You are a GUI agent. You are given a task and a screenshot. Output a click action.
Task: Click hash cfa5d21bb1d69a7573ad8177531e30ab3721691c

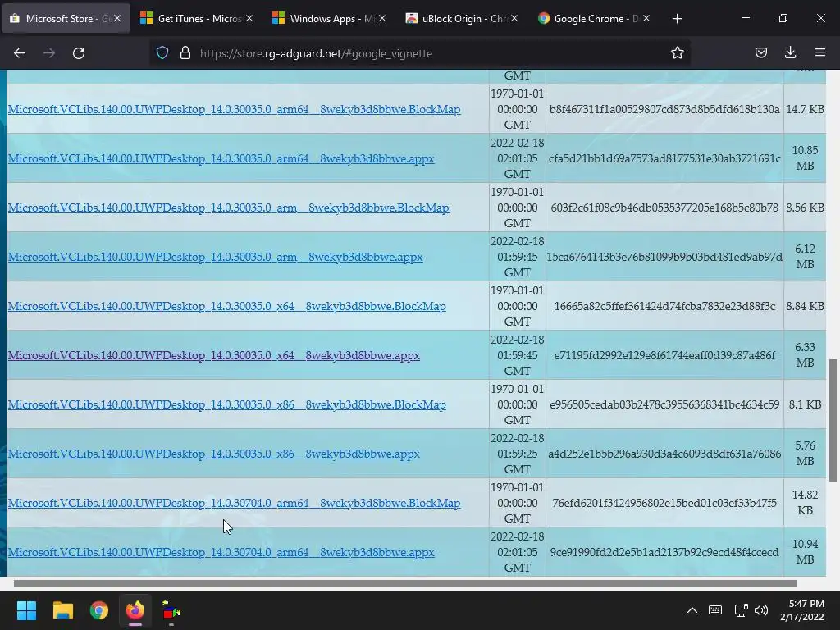(x=664, y=158)
